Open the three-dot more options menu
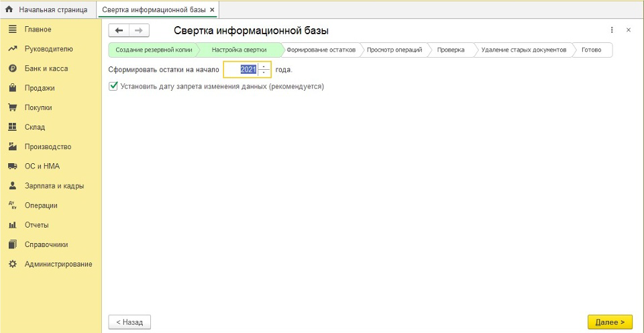Viewport: 644px width, 333px height. coord(612,30)
